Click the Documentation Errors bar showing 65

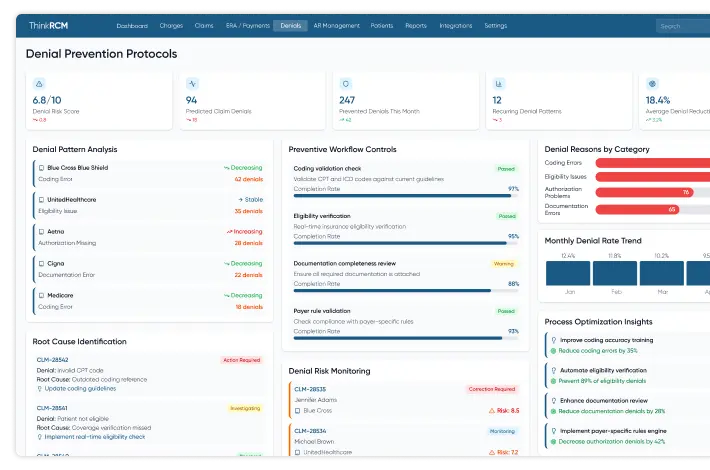637,209
